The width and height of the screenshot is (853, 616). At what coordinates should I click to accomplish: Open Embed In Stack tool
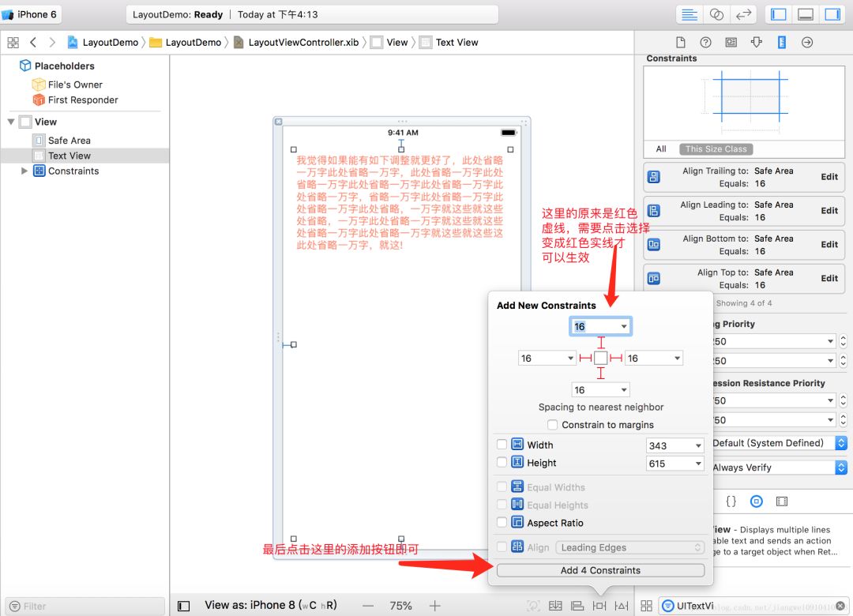555,606
